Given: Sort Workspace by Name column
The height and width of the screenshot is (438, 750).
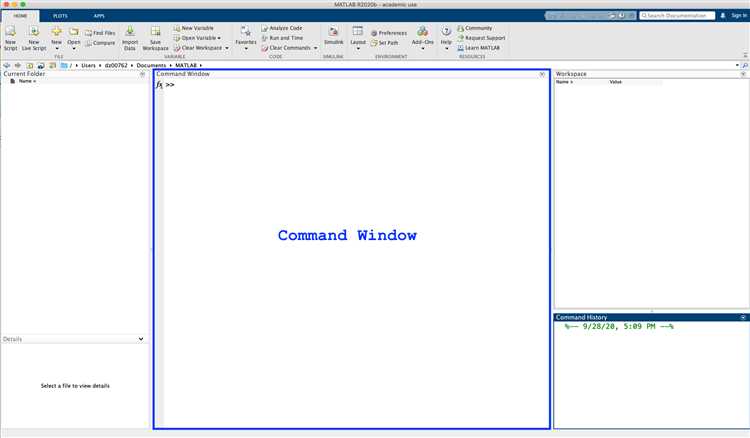Looking at the screenshot, I should click(x=564, y=82).
